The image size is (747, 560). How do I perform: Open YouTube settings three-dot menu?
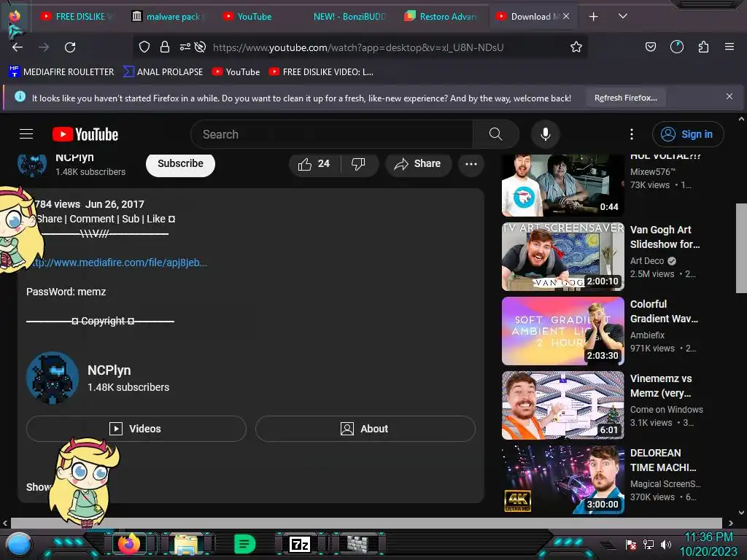pyautogui.click(x=632, y=134)
